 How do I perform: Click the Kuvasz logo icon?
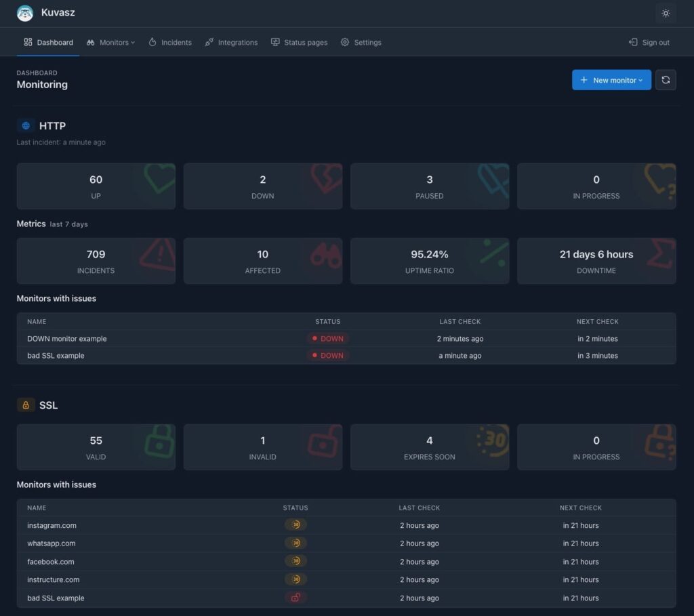25,12
